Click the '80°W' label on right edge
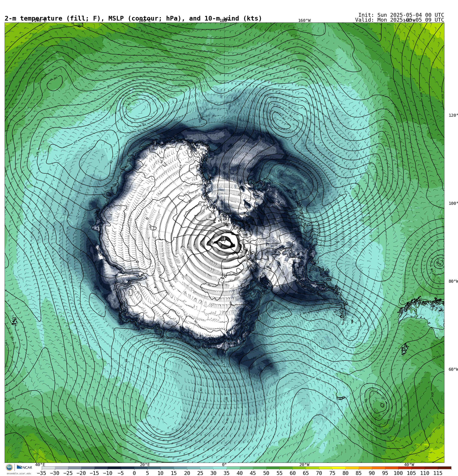The width and height of the screenshot is (458, 476). 453,281
